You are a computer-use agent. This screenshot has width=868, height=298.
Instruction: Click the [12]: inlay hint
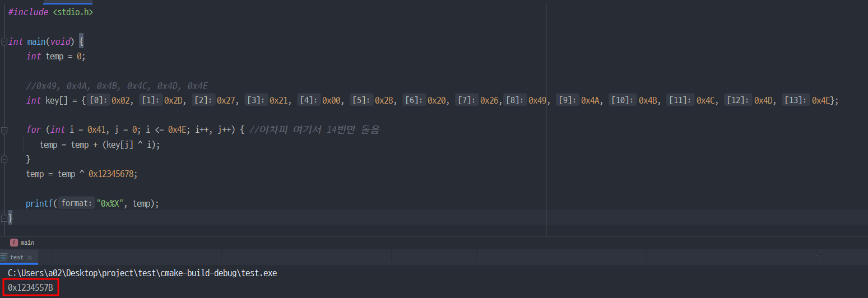(x=739, y=100)
